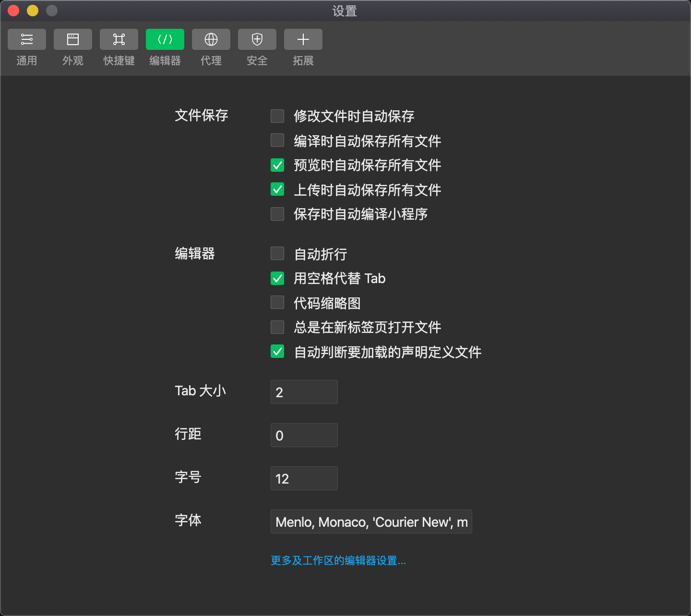The height and width of the screenshot is (616, 691).
Task: Open 更多及工作区的编辑器设置 link
Action: pos(338,560)
